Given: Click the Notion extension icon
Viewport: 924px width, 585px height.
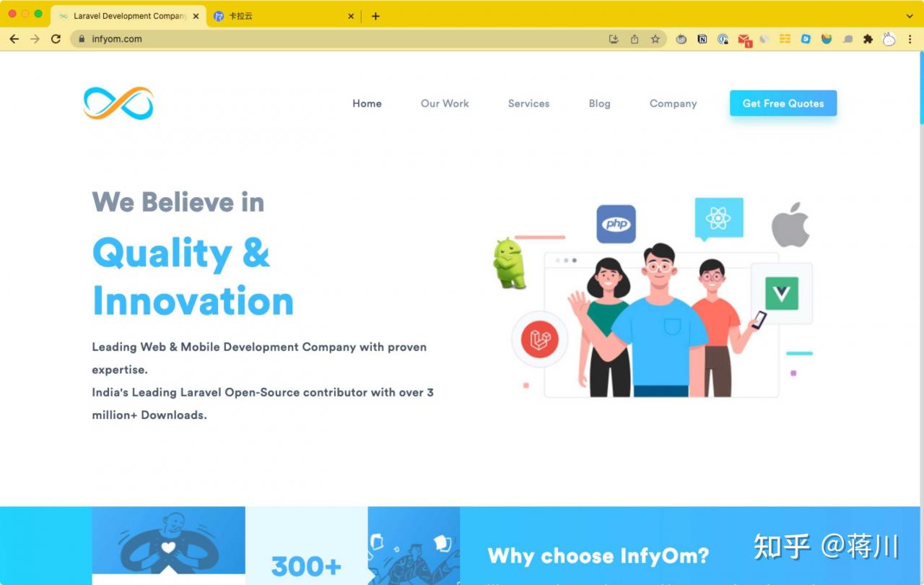Looking at the screenshot, I should 702,39.
